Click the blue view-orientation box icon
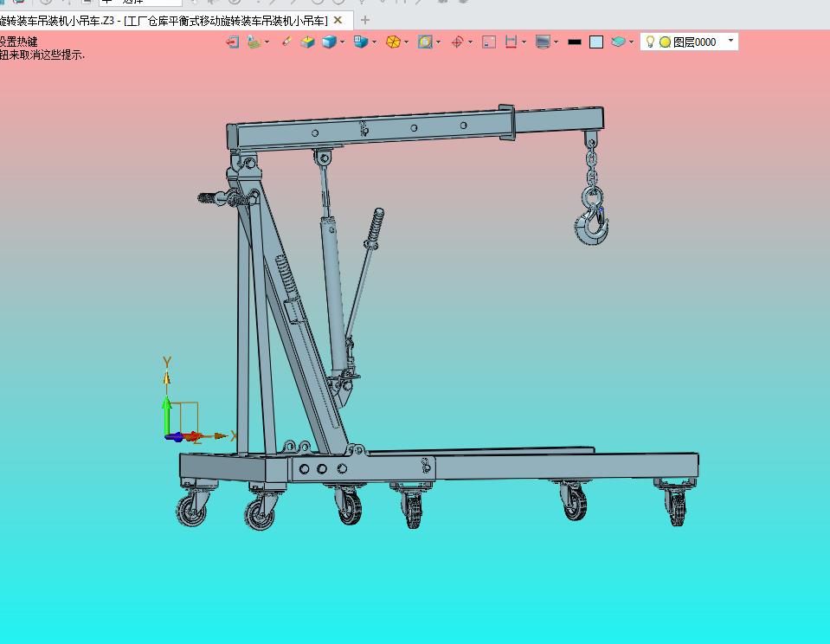The height and width of the screenshot is (644, 830). coord(361,42)
